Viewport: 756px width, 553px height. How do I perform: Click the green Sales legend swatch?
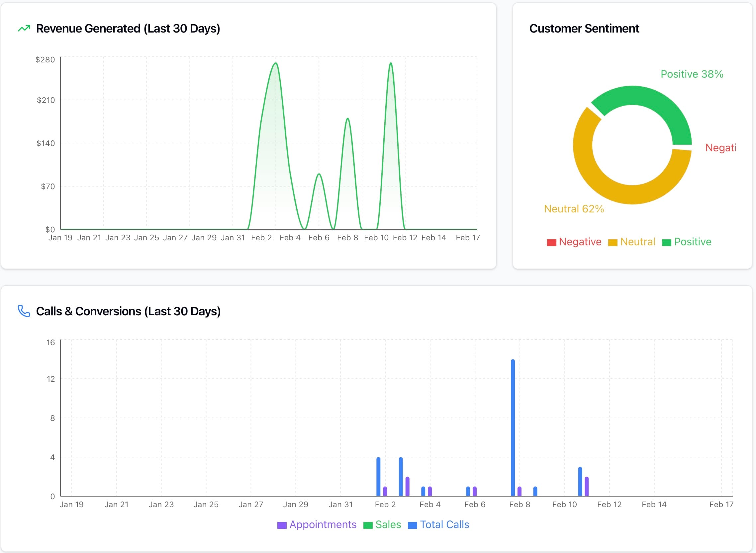coord(368,524)
